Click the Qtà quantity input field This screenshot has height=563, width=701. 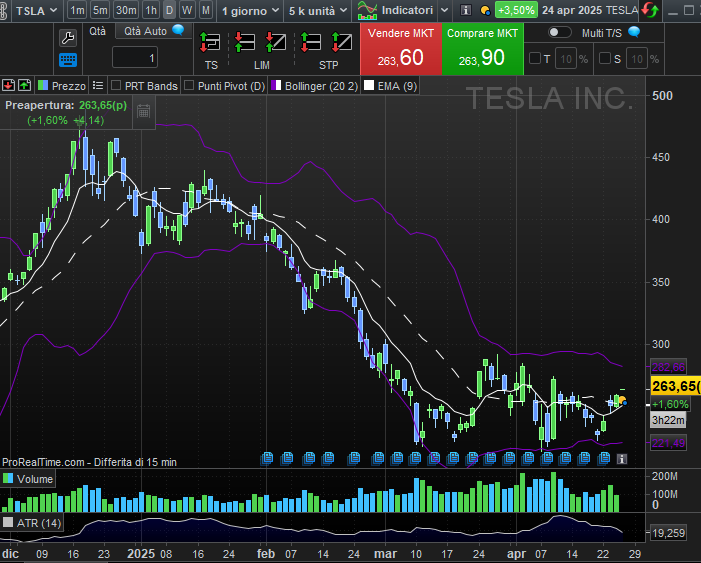136,58
